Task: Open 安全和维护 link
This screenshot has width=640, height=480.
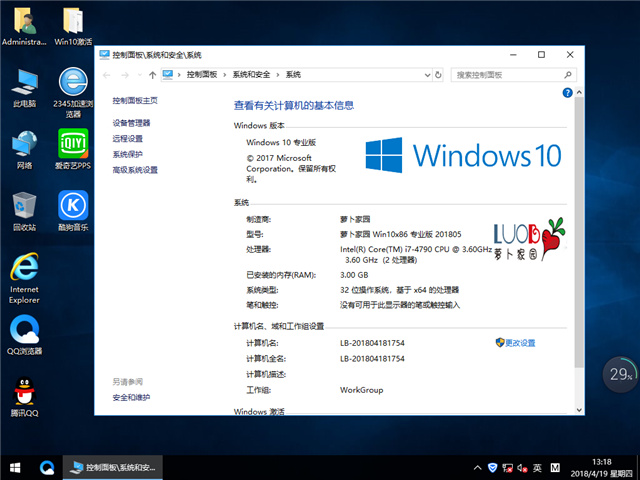Action: (x=131, y=397)
